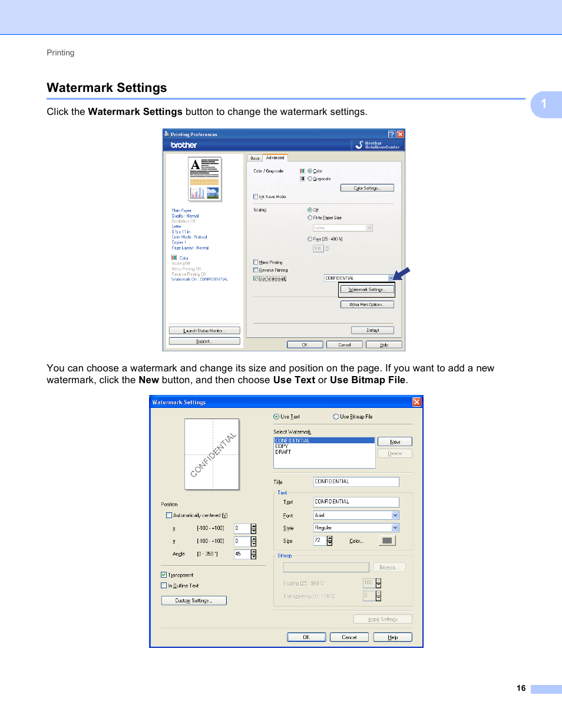Image resolution: width=562 pixels, height=728 pixels.
Task: Select CONFIDENTIAL in the Select Watermark list
Action: [325, 440]
